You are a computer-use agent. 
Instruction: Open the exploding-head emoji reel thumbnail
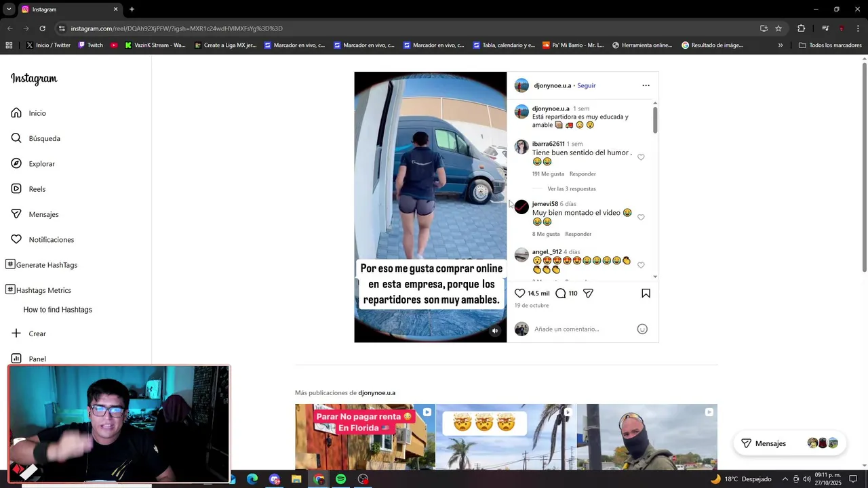(x=506, y=436)
